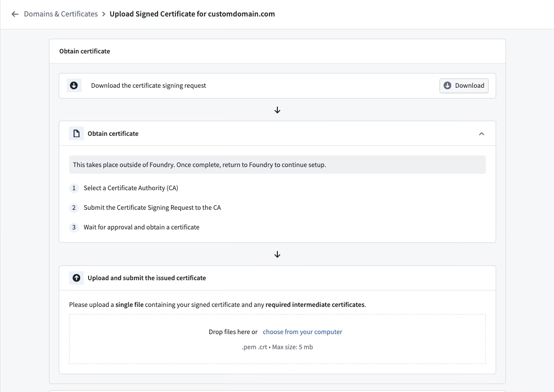Image resolution: width=554 pixels, height=392 pixels.
Task: Select the step 3 circle beside Wait for approval
Action: coord(74,227)
